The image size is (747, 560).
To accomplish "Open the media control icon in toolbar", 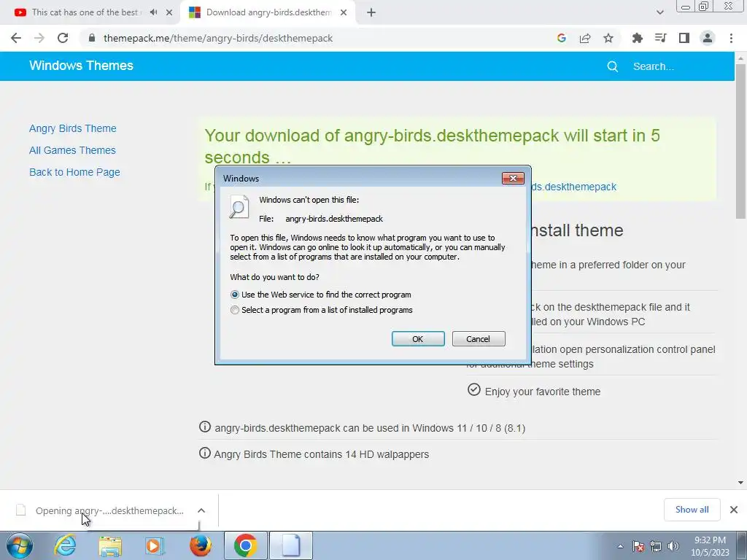I will [x=660, y=38].
